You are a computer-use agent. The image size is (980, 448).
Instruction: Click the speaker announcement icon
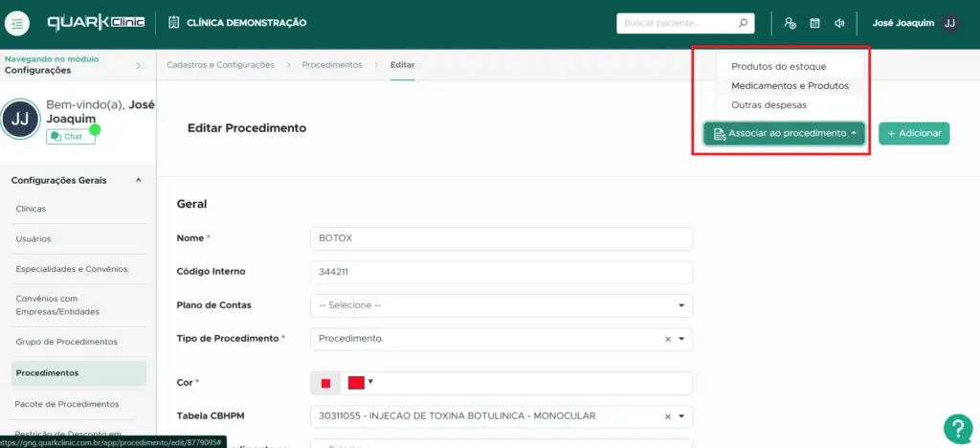point(839,23)
